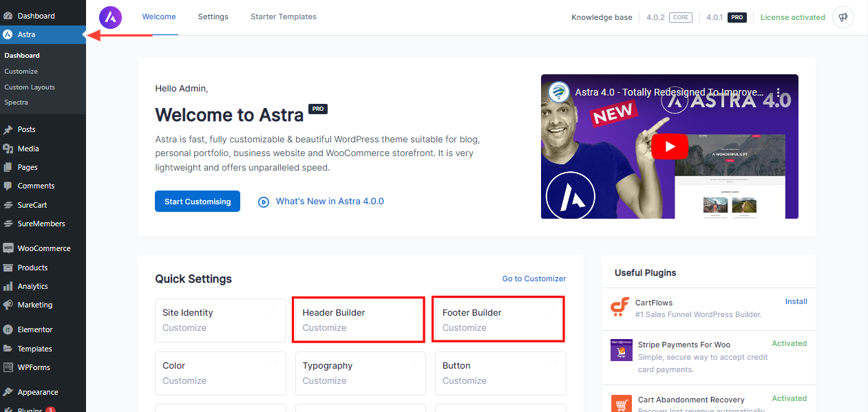Click the Comments bubble icon

[8, 186]
